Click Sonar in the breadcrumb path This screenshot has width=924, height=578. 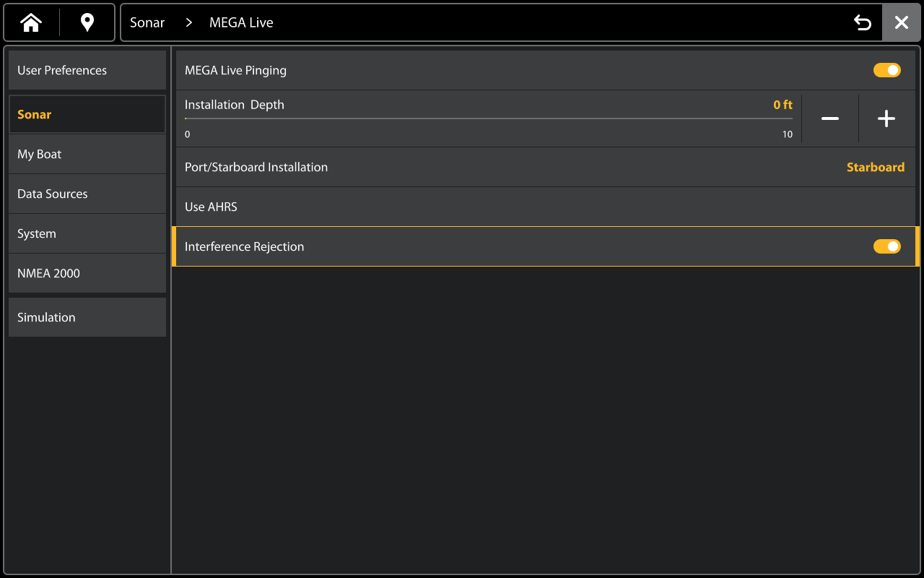(x=147, y=22)
